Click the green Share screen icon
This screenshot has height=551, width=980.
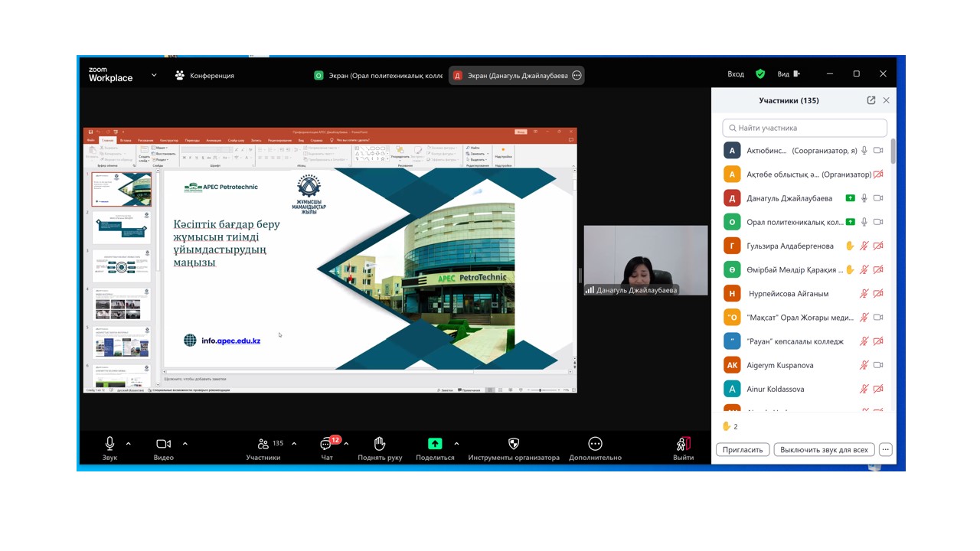[435, 444]
